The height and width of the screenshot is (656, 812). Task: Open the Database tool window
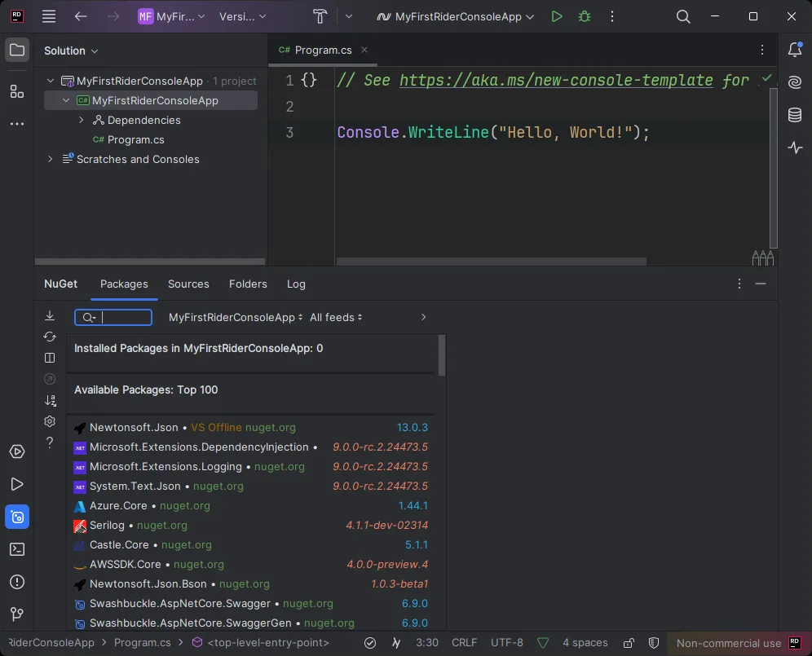point(795,114)
